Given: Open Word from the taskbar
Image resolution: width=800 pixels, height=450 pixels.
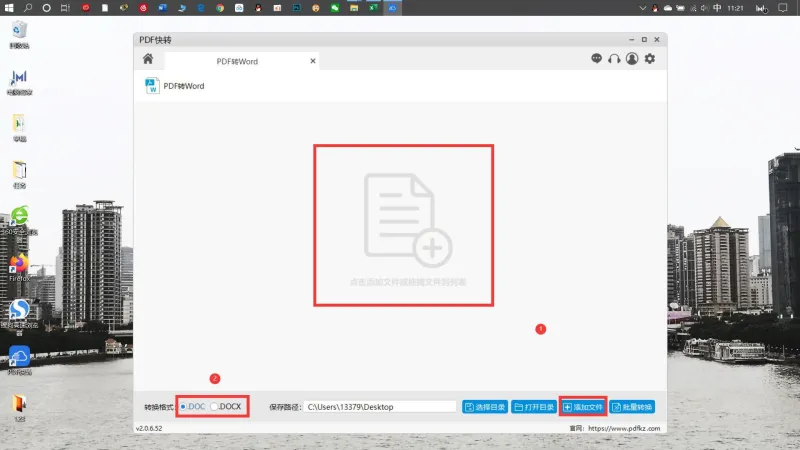Looking at the screenshot, I should [x=162, y=8].
